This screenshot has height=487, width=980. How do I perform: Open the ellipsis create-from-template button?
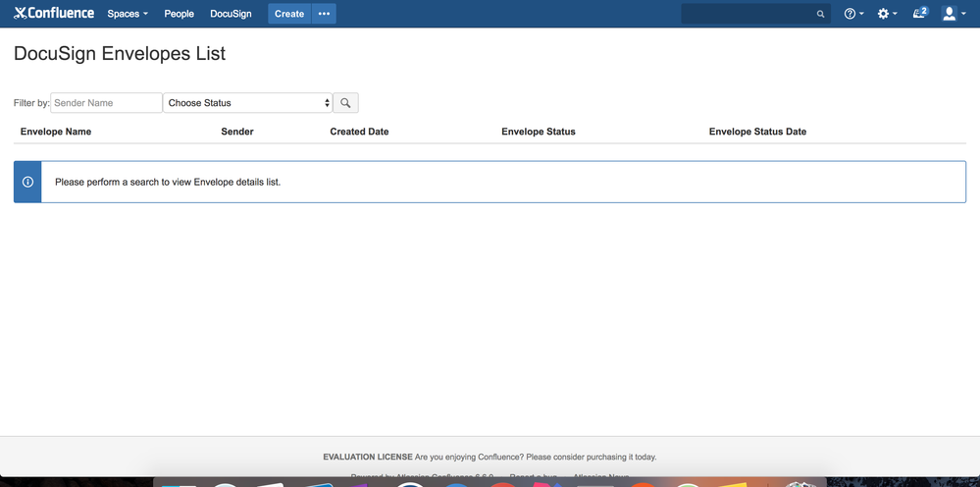coord(324,14)
